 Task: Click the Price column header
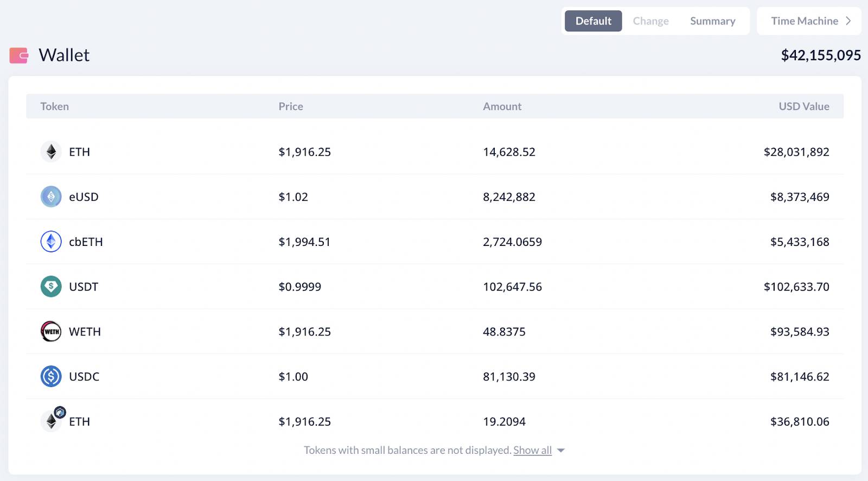[291, 106]
